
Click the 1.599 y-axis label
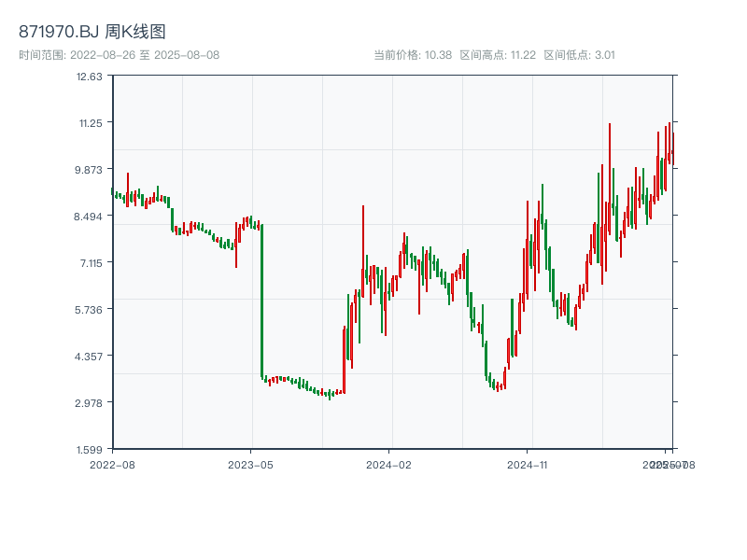pyautogui.click(x=90, y=450)
